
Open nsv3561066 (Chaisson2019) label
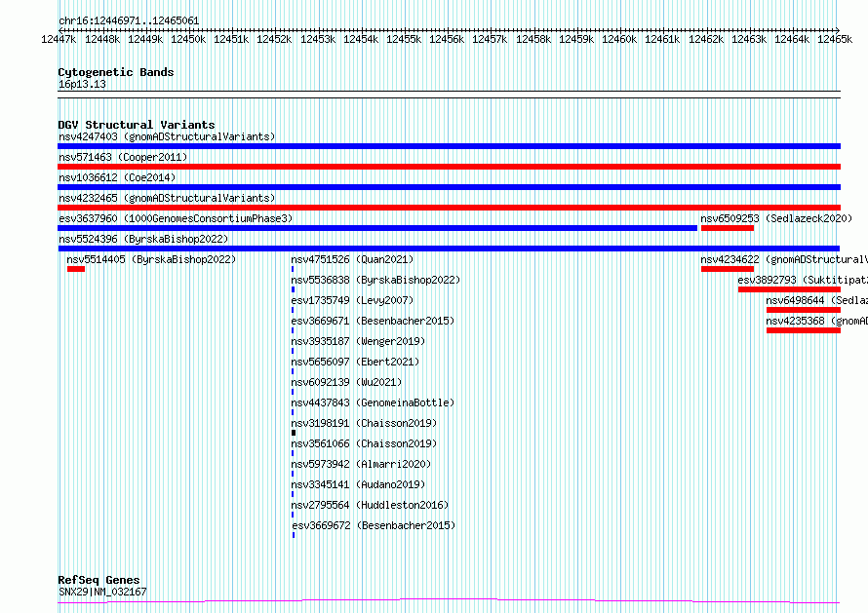[x=364, y=443]
